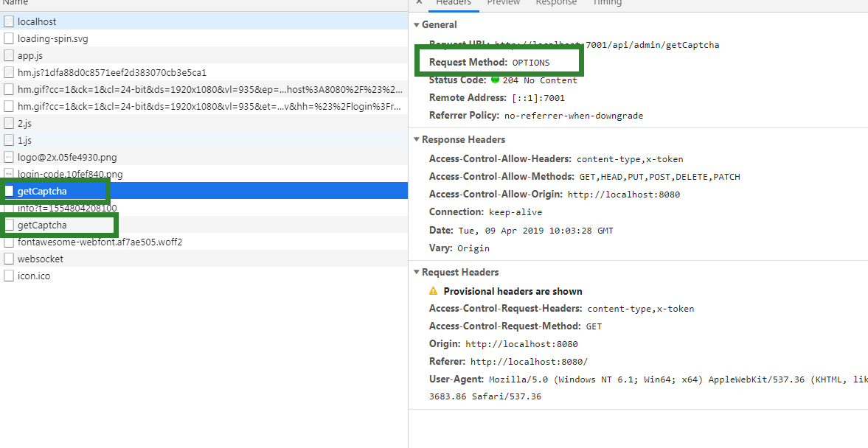Check the checkbox next to localhost

[8, 21]
